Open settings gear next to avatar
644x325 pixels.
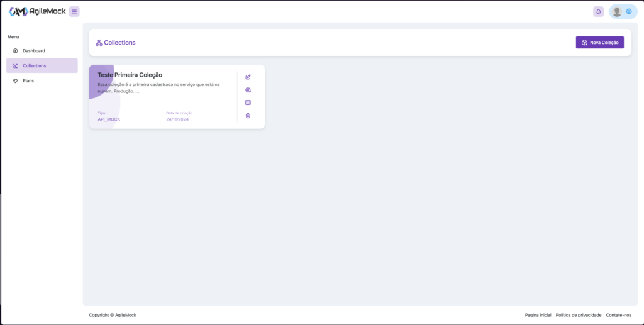pos(629,11)
